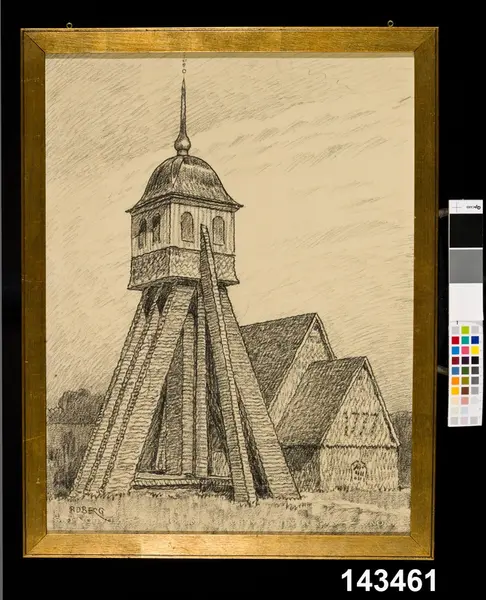Choose the brown swatch on color chart
Viewport: 486px width, 600px height.
coord(465,390)
